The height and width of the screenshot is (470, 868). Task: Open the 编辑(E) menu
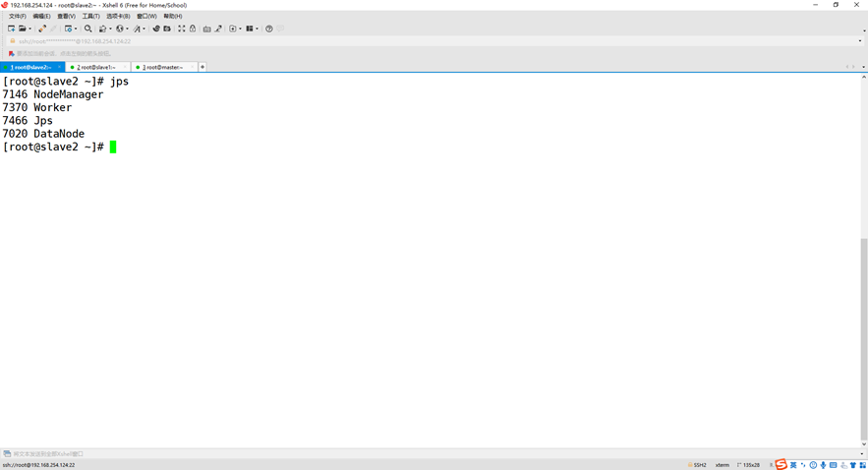pos(41,16)
